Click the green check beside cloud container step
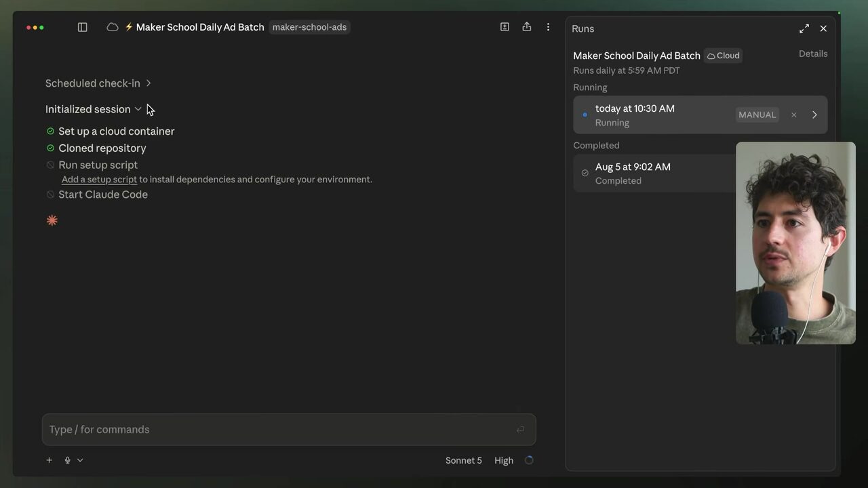 point(50,131)
